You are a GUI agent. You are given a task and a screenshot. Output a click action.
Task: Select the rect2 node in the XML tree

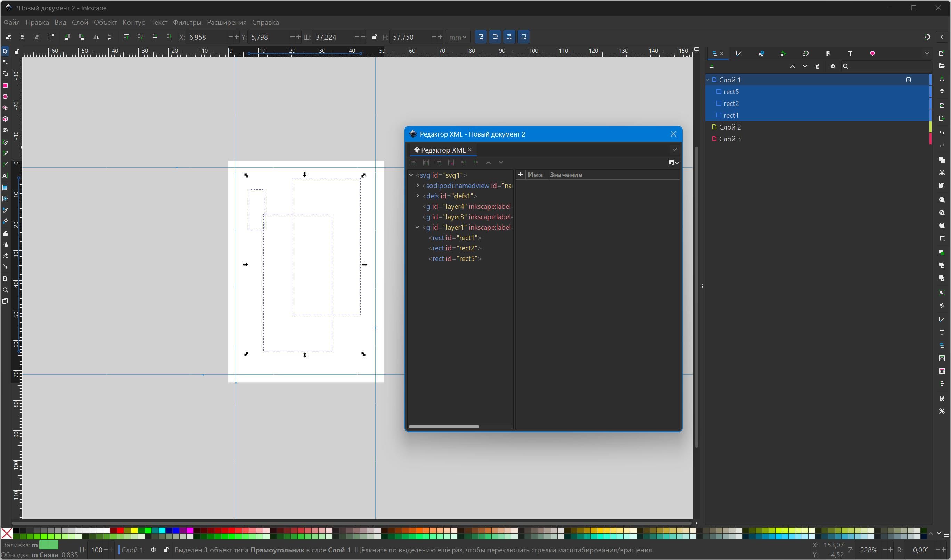click(x=454, y=248)
